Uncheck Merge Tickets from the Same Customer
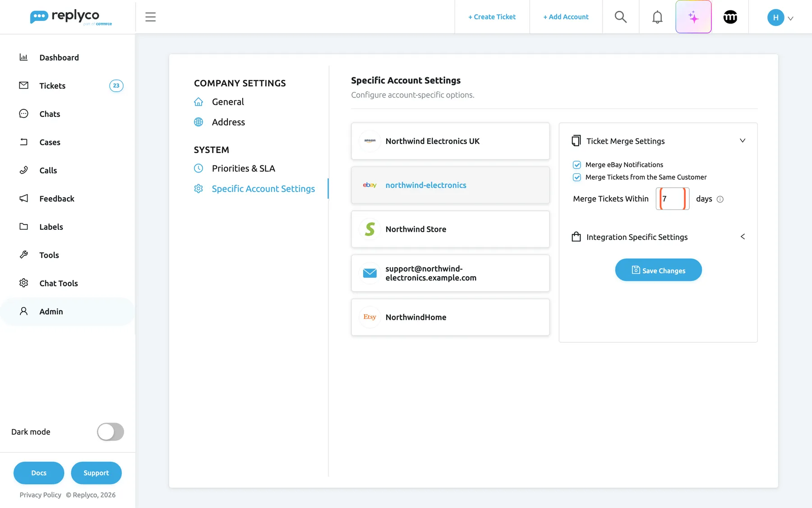Screen dimensions: 812x508 577,177
